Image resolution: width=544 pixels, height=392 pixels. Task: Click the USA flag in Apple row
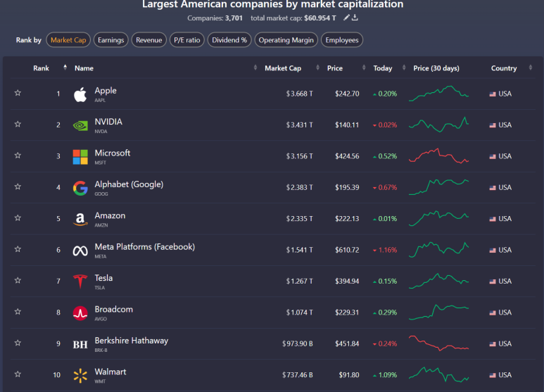[x=493, y=94]
